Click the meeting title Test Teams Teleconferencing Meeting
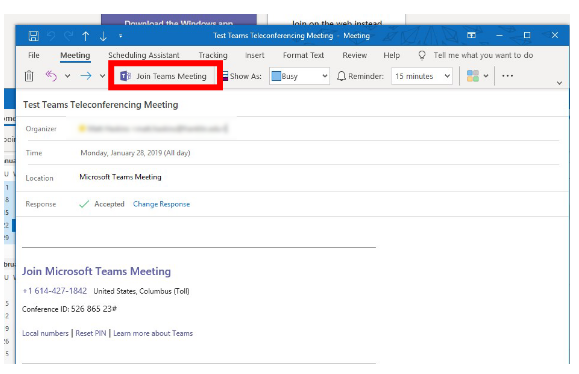The image size is (579, 374). pos(100,105)
